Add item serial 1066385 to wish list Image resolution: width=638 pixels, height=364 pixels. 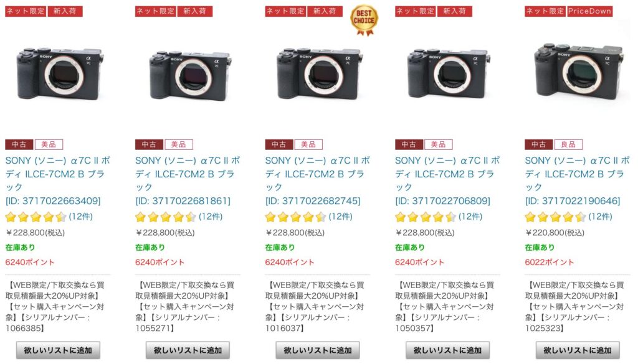(x=58, y=350)
